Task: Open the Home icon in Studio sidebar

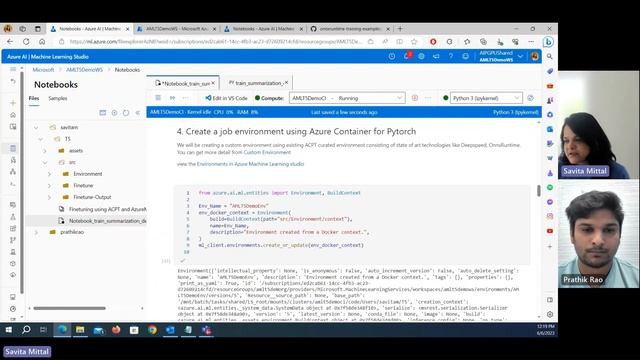Action: tap(13, 115)
